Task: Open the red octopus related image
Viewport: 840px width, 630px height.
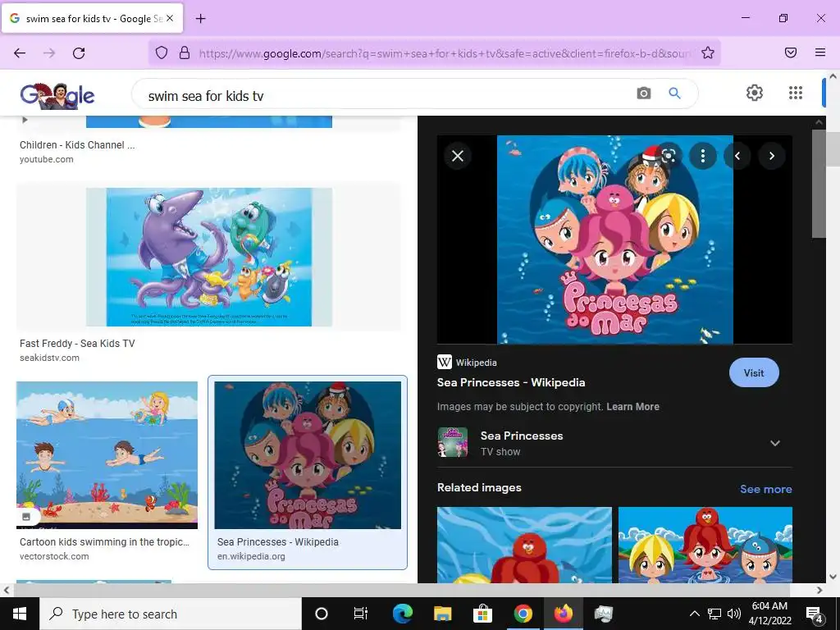Action: coord(524,545)
